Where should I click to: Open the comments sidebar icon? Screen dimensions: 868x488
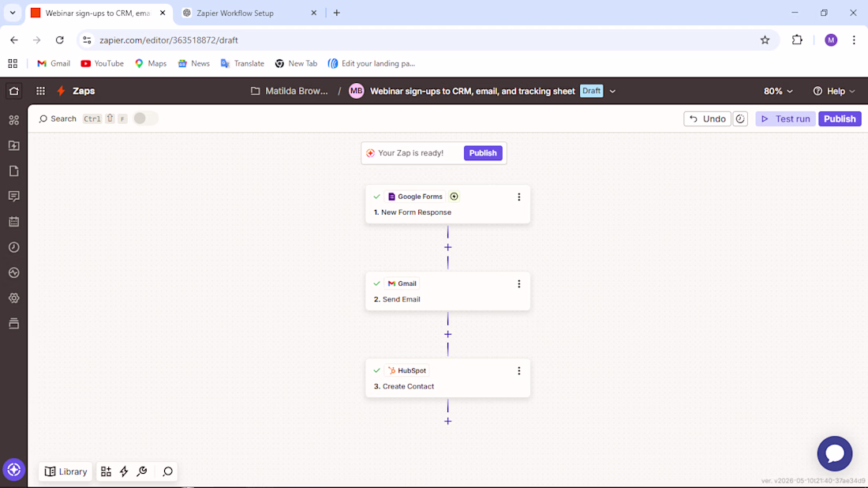(14, 196)
